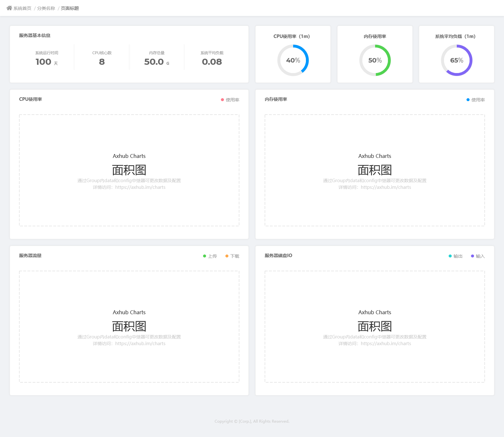Screen dimensions: 504x437
Task: Open axhub.im/charts link in 内存使用率 chart
Action: pos(386,187)
